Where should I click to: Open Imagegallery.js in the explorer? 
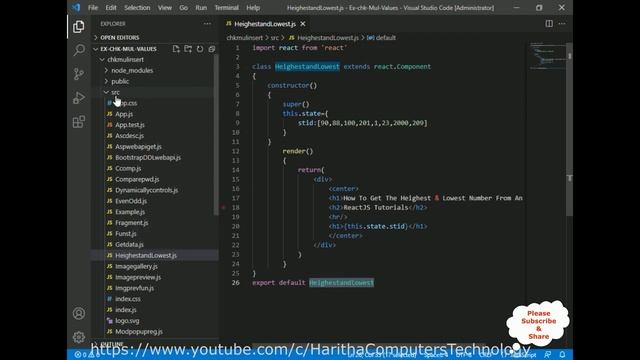pos(136,267)
